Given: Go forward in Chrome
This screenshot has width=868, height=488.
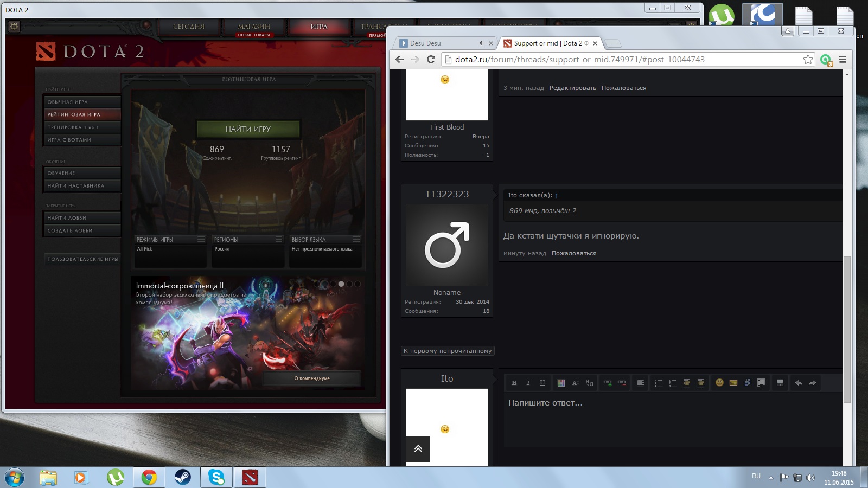Looking at the screenshot, I should pos(415,60).
